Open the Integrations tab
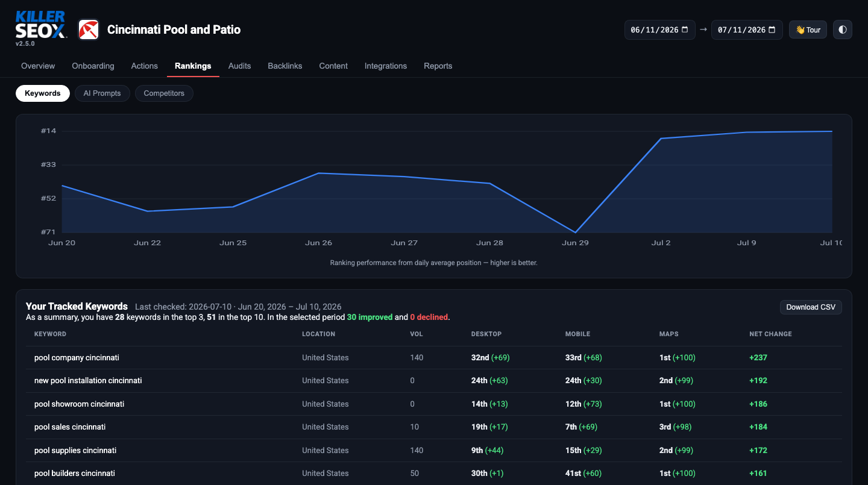 point(386,66)
